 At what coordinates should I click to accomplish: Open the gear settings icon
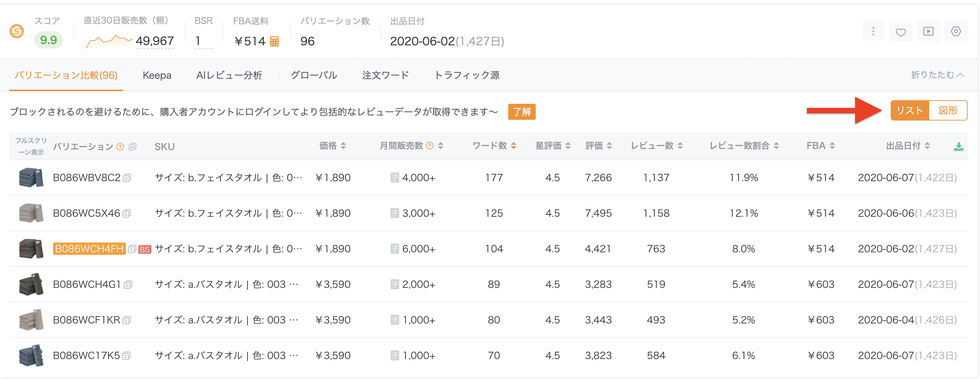click(956, 31)
